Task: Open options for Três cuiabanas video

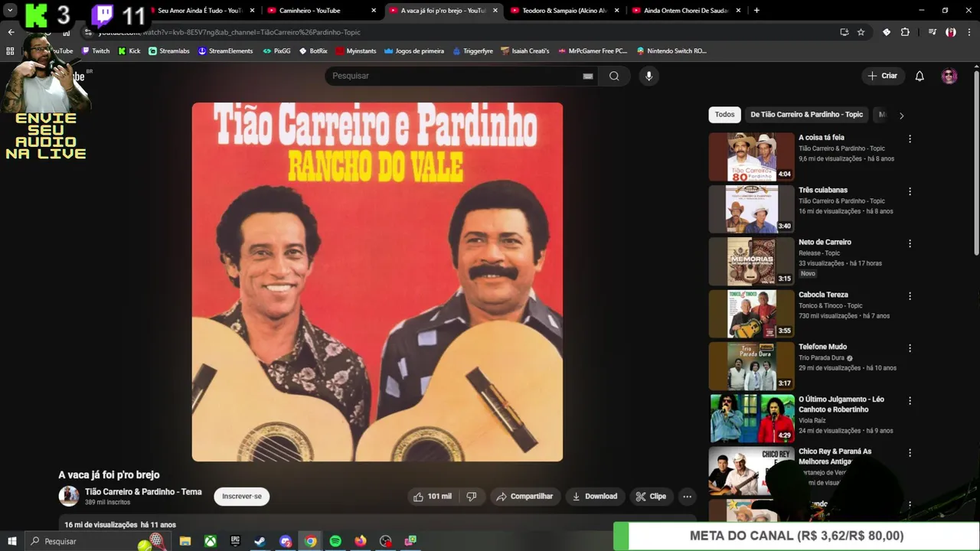Action: click(x=910, y=191)
